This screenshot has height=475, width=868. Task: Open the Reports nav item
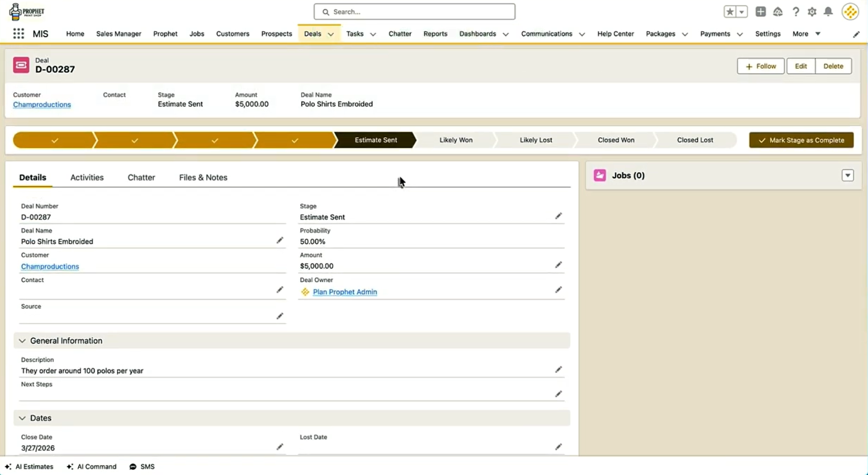pyautogui.click(x=435, y=34)
